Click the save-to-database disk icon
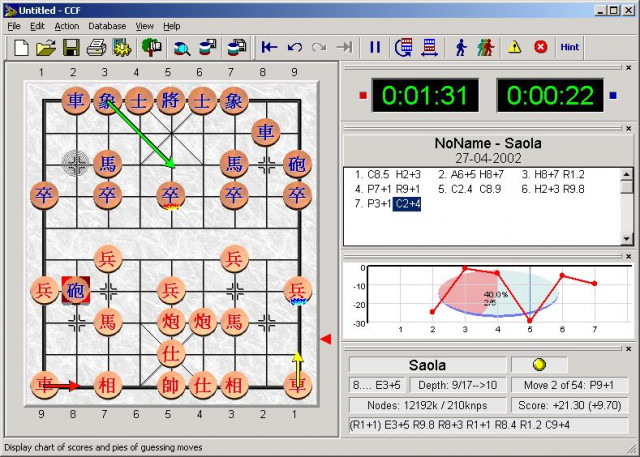640x457 pixels. [x=237, y=47]
